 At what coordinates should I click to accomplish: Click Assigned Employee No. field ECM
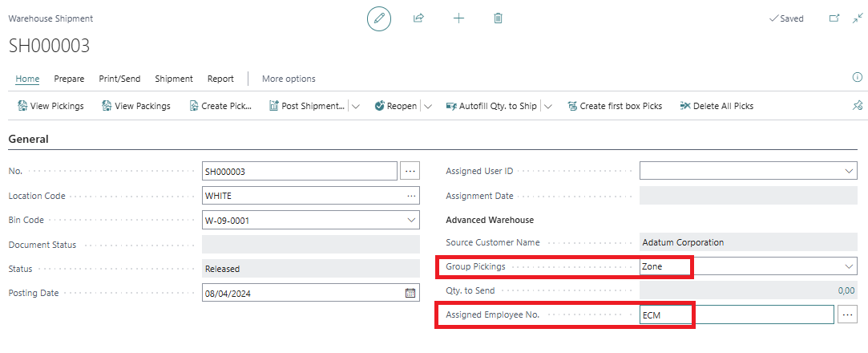coord(737,314)
